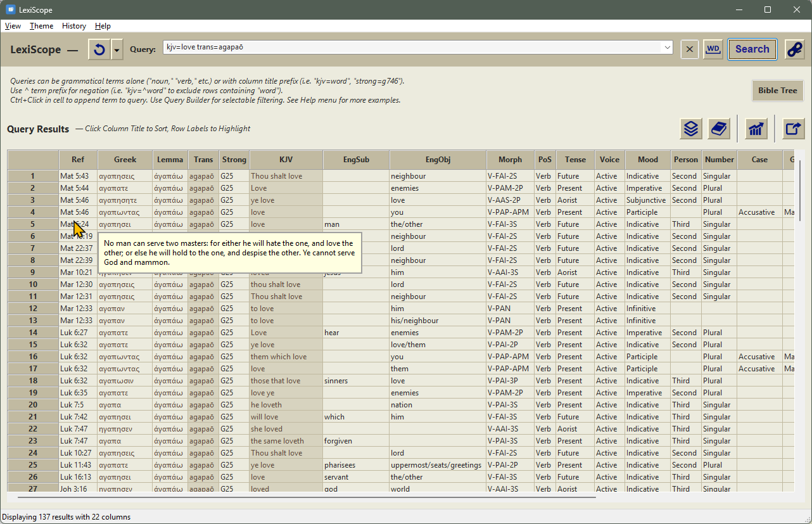Sort results by the Morph column header
This screenshot has height=524, width=812.
(510, 160)
